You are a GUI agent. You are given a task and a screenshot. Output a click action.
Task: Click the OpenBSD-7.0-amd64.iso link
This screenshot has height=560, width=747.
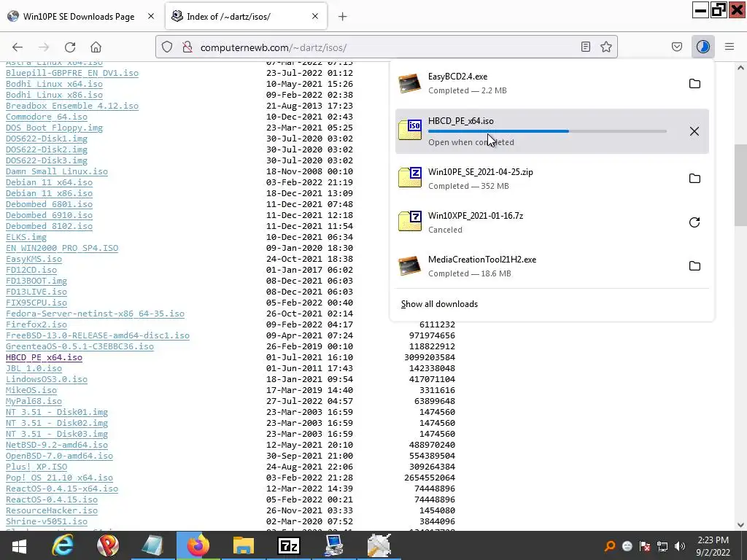click(59, 456)
